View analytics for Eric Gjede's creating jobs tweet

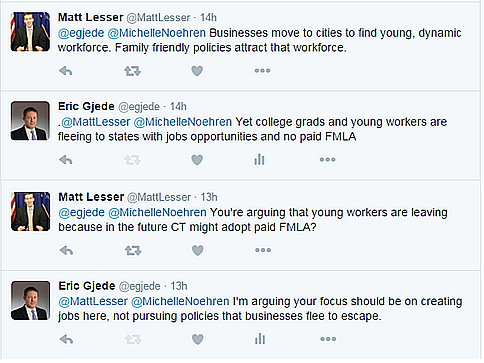point(260,339)
